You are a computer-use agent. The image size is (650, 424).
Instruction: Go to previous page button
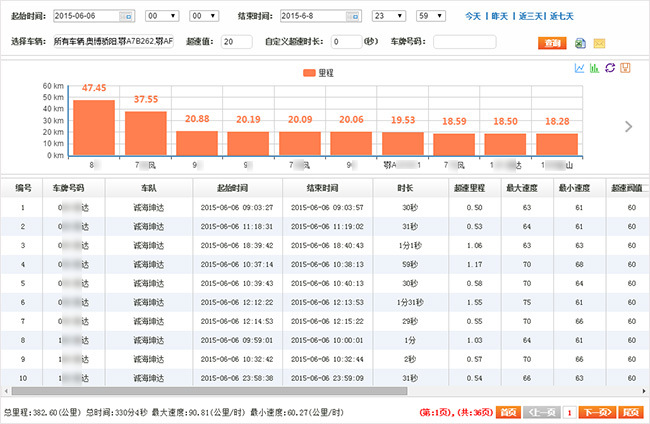point(542,412)
